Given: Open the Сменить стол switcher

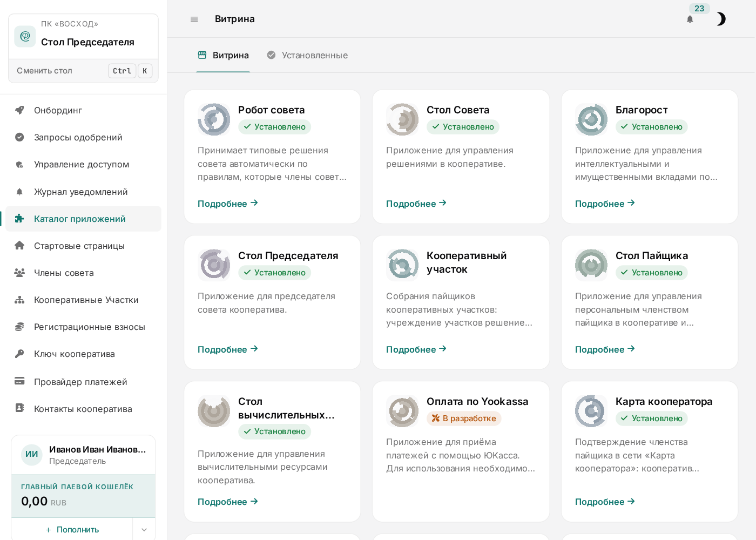Looking at the screenshot, I should [84, 71].
